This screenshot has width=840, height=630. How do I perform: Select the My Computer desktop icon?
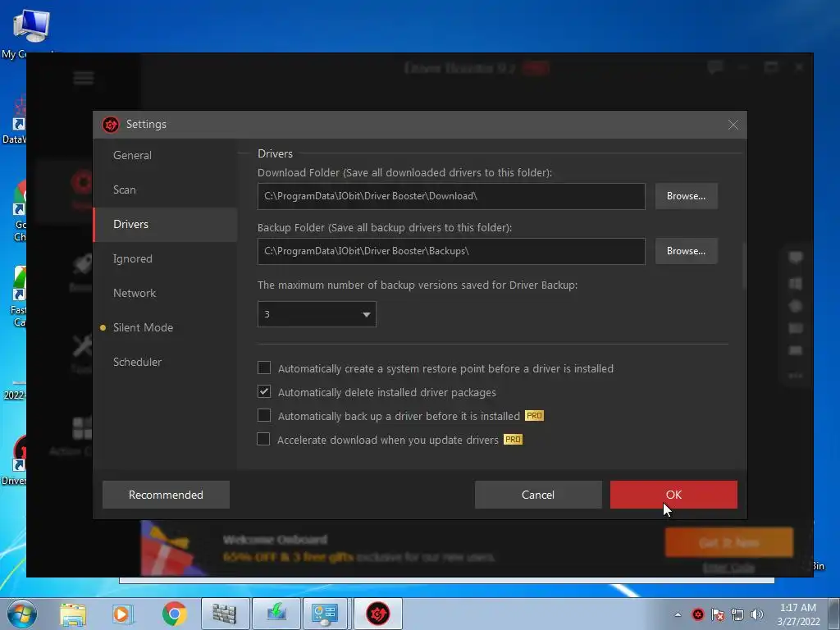pos(30,32)
